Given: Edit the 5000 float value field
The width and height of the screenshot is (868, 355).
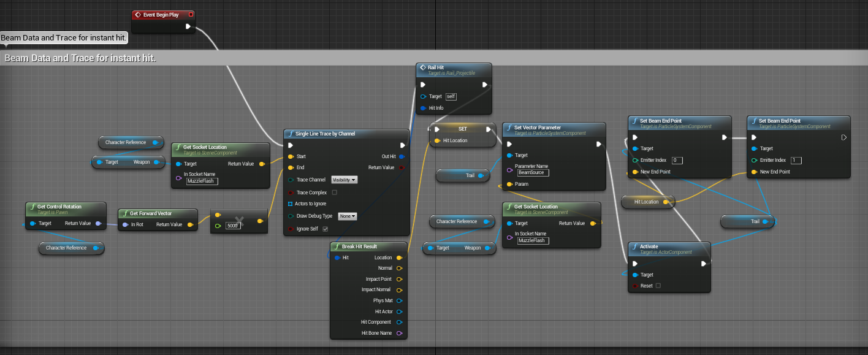Looking at the screenshot, I should click(x=233, y=225).
